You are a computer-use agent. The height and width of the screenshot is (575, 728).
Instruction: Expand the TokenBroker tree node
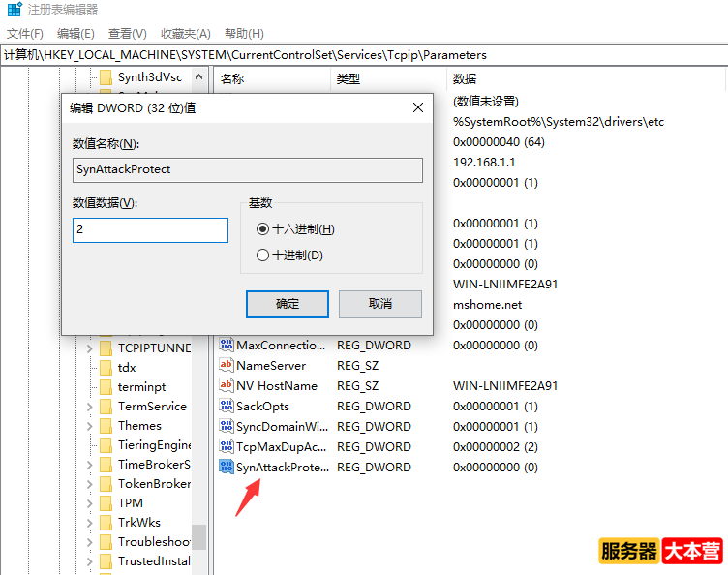pos(90,484)
